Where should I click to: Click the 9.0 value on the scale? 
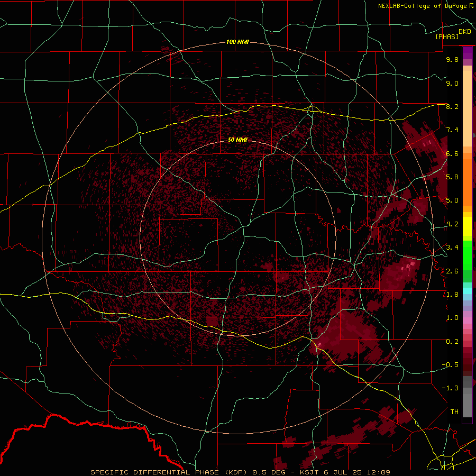[x=452, y=83]
